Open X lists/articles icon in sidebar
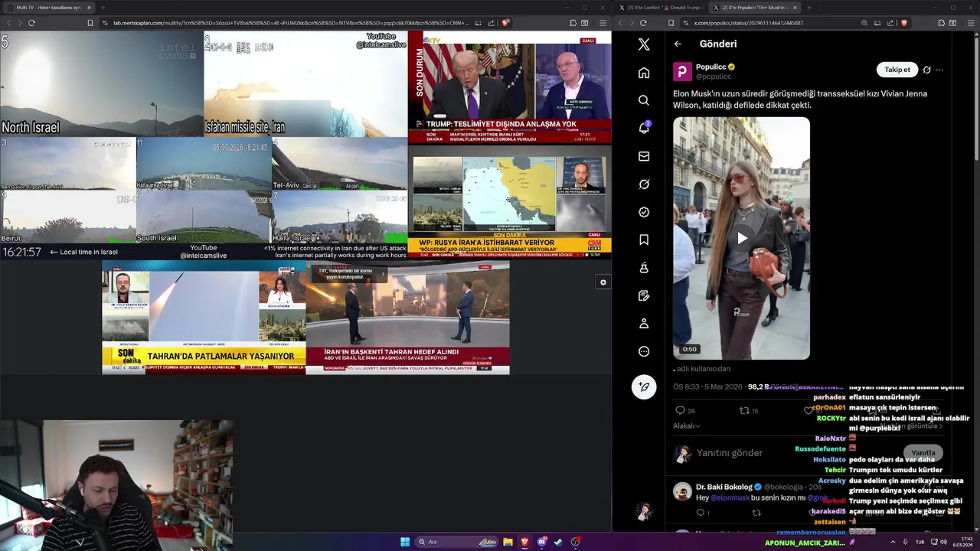 point(644,295)
